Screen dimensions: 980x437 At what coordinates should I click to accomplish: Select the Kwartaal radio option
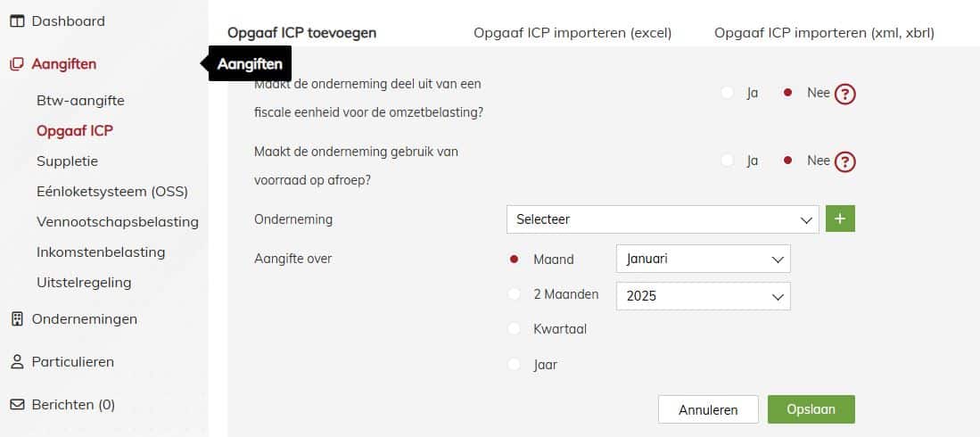click(x=515, y=329)
